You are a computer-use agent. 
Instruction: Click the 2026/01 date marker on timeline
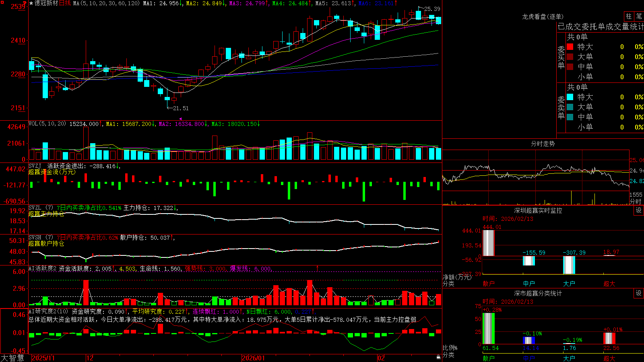[254, 358]
